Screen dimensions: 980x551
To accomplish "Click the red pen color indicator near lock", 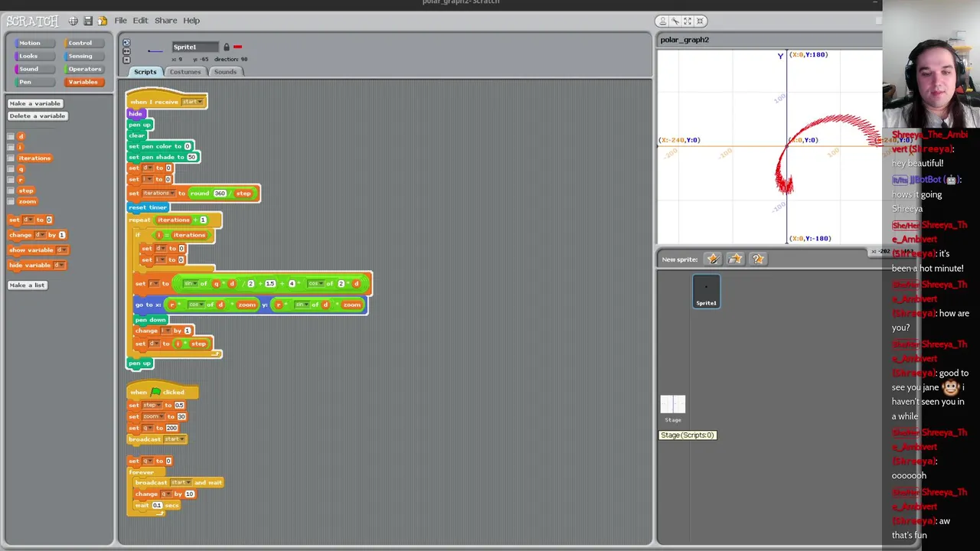I will (x=237, y=47).
